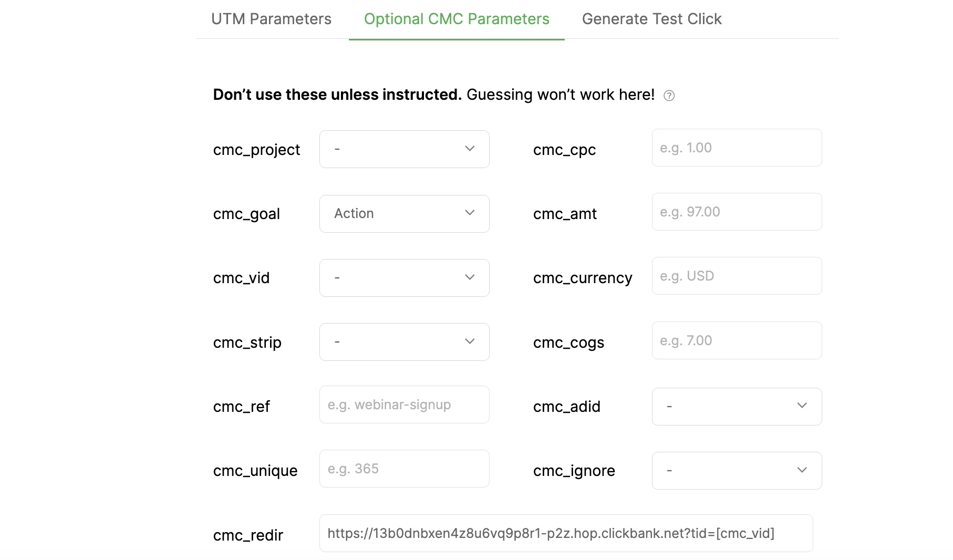The width and height of the screenshot is (953, 560).
Task: Select the Optional CMC Parameters tab
Action: click(x=457, y=19)
